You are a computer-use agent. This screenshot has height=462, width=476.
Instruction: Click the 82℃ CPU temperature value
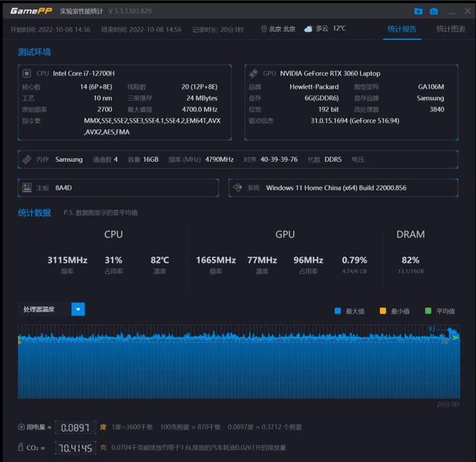(159, 260)
